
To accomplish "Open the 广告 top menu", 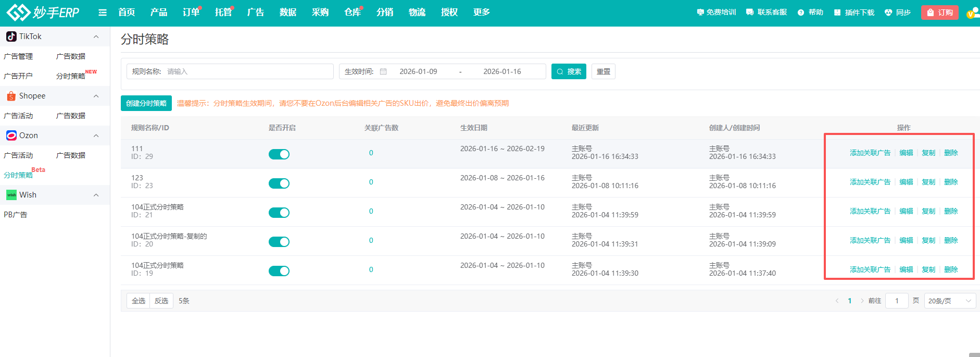I will [x=255, y=13].
